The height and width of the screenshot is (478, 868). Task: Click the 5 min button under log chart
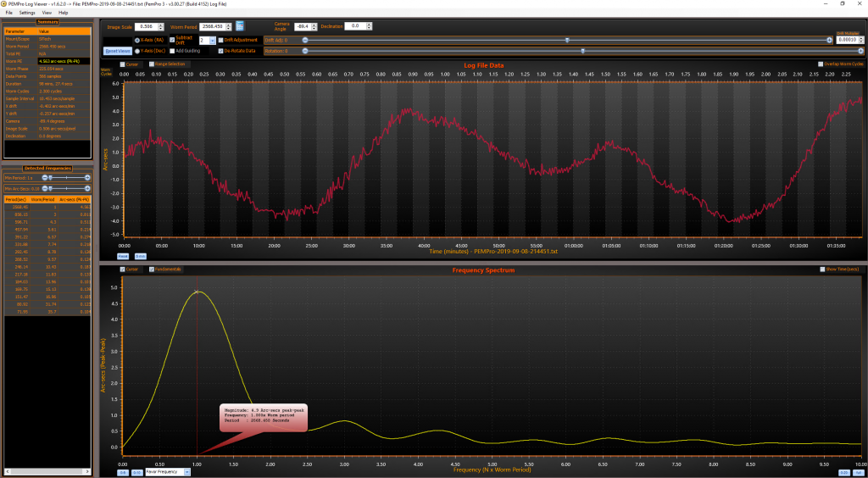(140, 255)
